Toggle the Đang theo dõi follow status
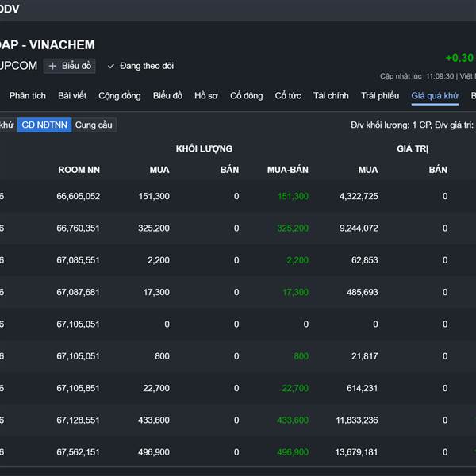The image size is (476, 476). [x=140, y=66]
